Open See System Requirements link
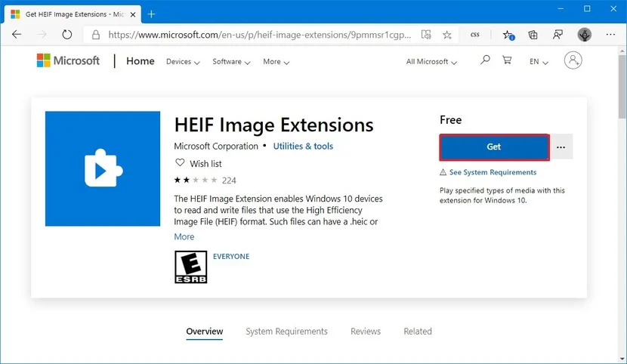Screen dimensions: 627x364 tap(493, 172)
